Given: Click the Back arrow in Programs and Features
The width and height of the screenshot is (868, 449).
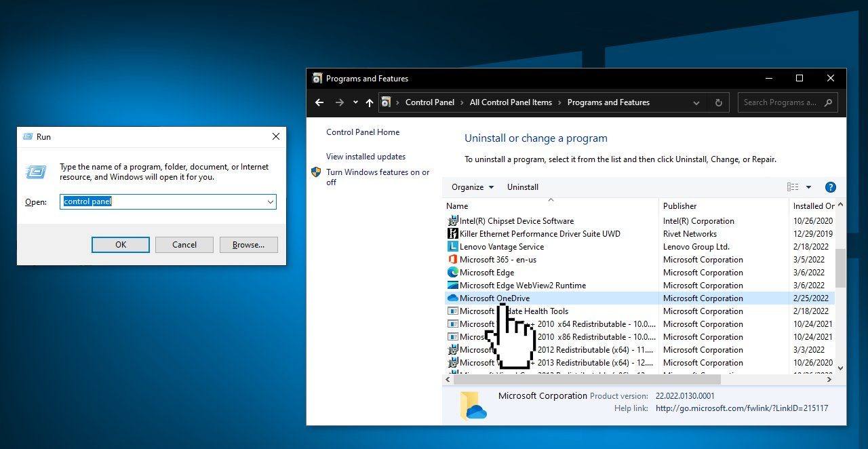Looking at the screenshot, I should (x=320, y=102).
